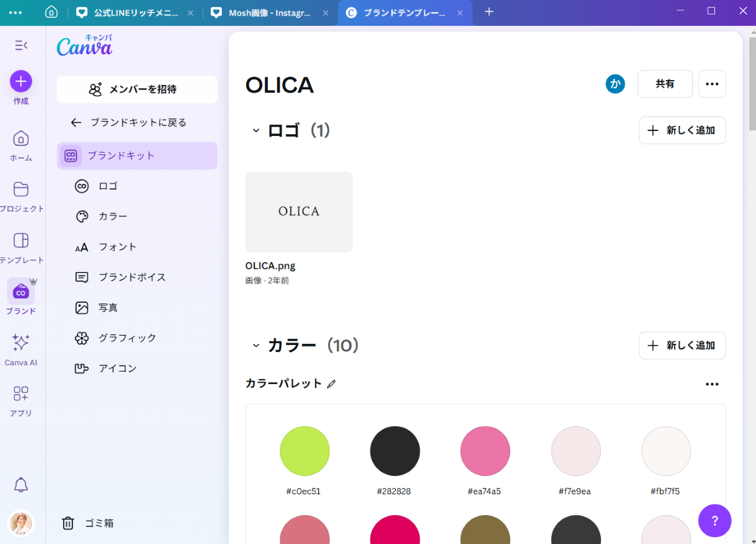This screenshot has width=756, height=544.
Task: Collapse the sidebar menu toggle
Action: pyautogui.click(x=21, y=45)
